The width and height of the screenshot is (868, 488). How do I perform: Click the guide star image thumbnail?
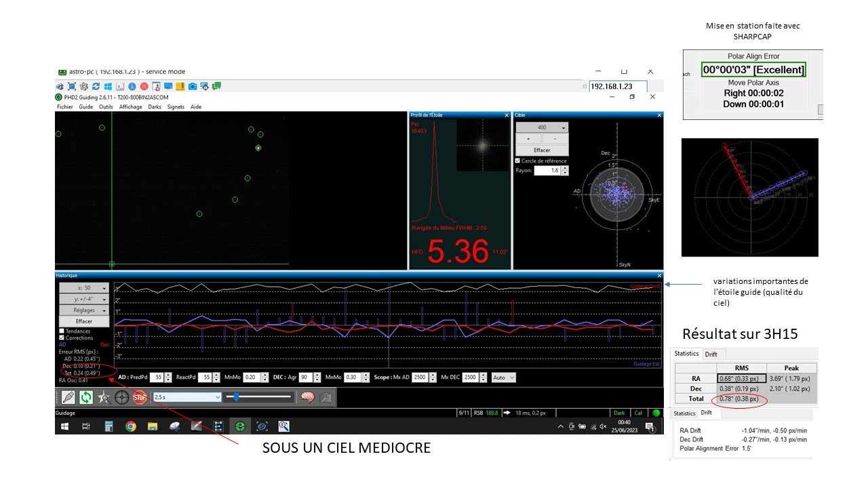point(482,145)
